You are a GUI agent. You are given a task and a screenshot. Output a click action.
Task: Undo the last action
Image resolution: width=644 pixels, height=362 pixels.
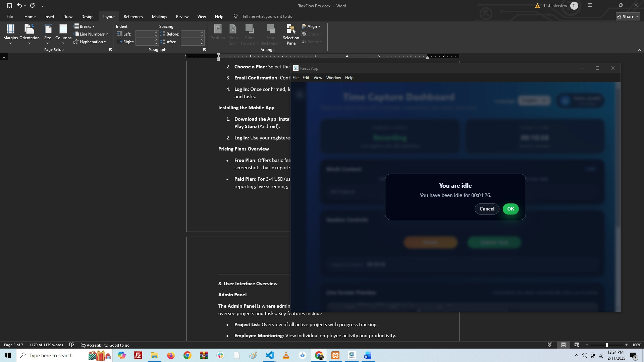[19, 6]
